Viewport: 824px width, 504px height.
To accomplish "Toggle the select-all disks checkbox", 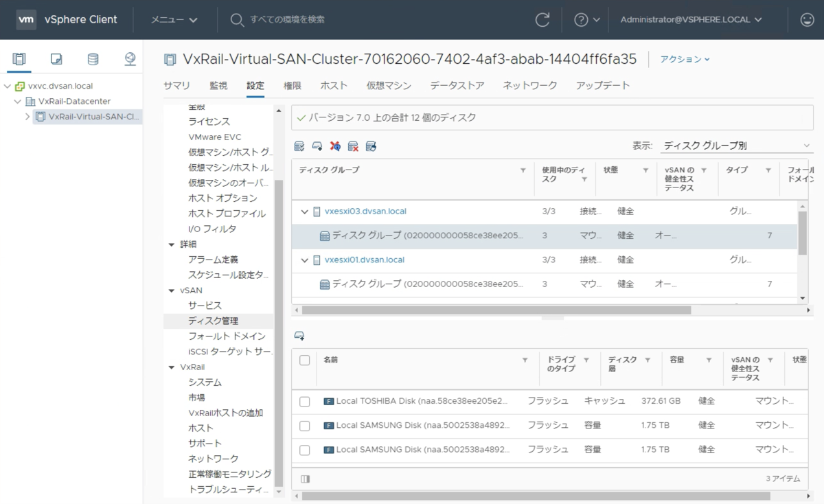I will pos(305,360).
